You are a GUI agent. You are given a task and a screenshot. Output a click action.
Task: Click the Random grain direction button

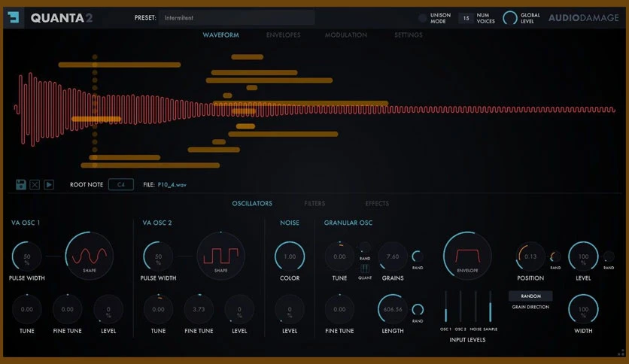[530, 296]
